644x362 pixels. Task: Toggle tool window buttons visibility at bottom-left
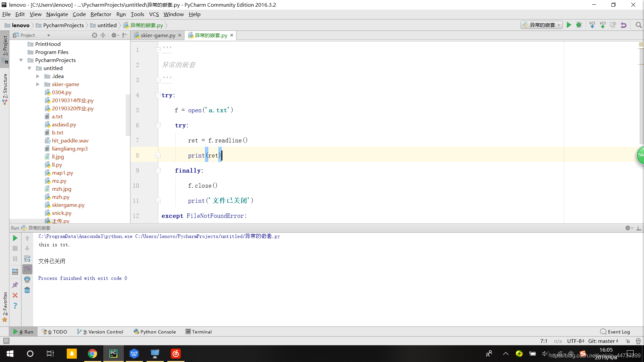pos(6,341)
